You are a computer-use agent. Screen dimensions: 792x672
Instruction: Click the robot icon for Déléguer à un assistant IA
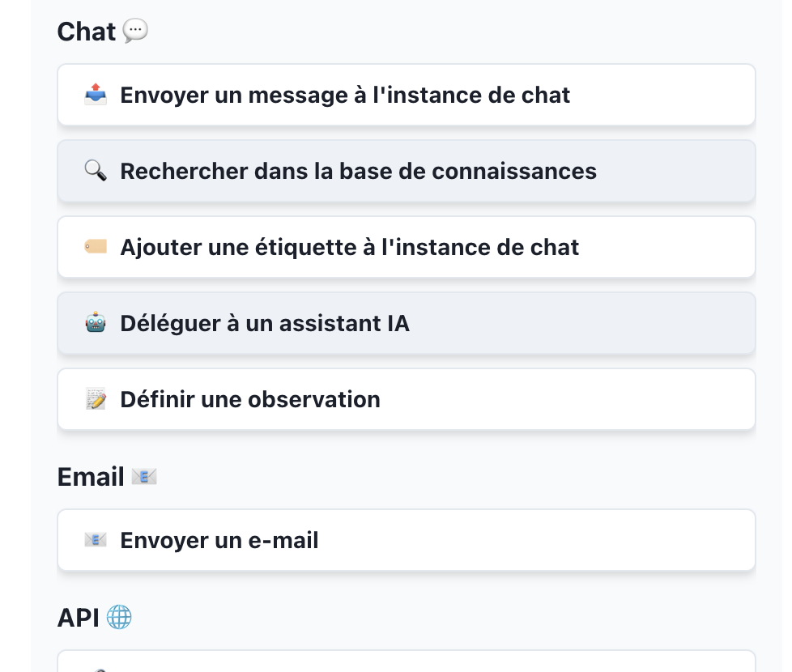pyautogui.click(x=96, y=324)
